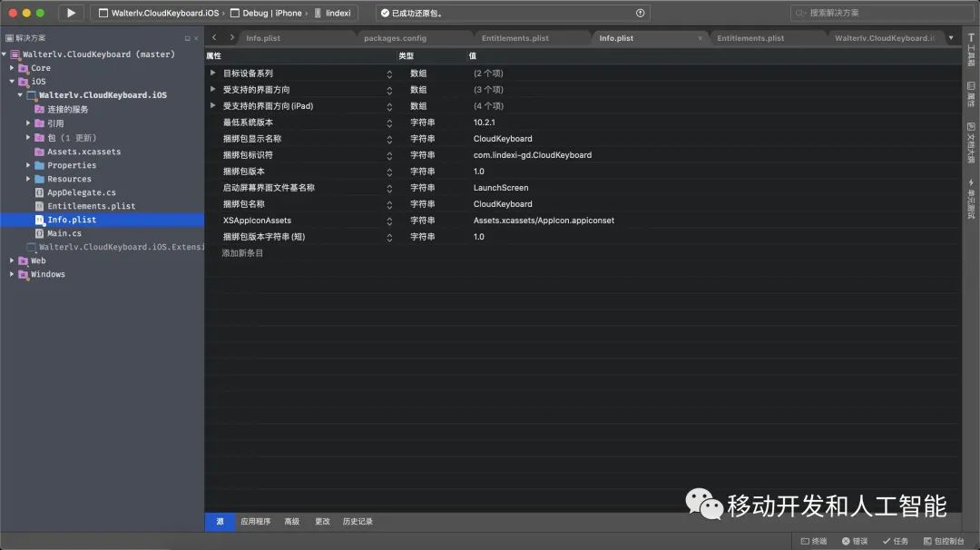Expand the Web folder
980x550 pixels.
12,260
